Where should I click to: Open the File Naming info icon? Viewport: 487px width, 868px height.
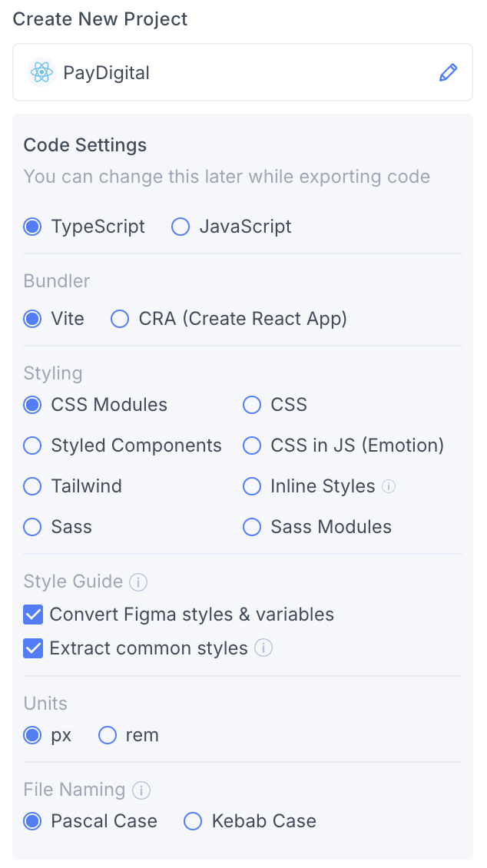[x=143, y=790]
